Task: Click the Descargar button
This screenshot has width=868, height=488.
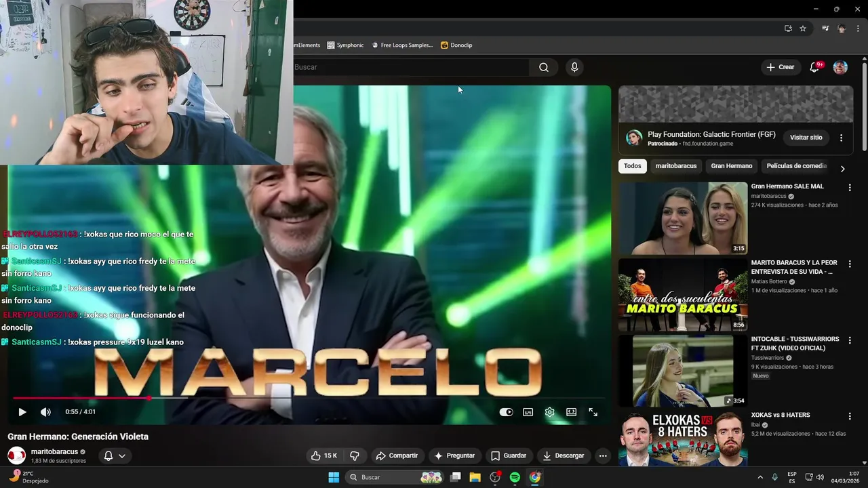Action: [564, 455]
